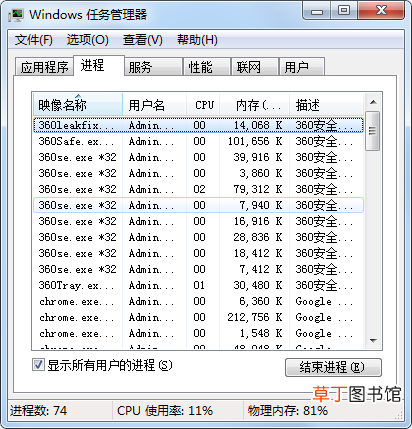Select 360se.exe row using 28,836 K
This screenshot has width=412, height=429.
tap(198, 237)
